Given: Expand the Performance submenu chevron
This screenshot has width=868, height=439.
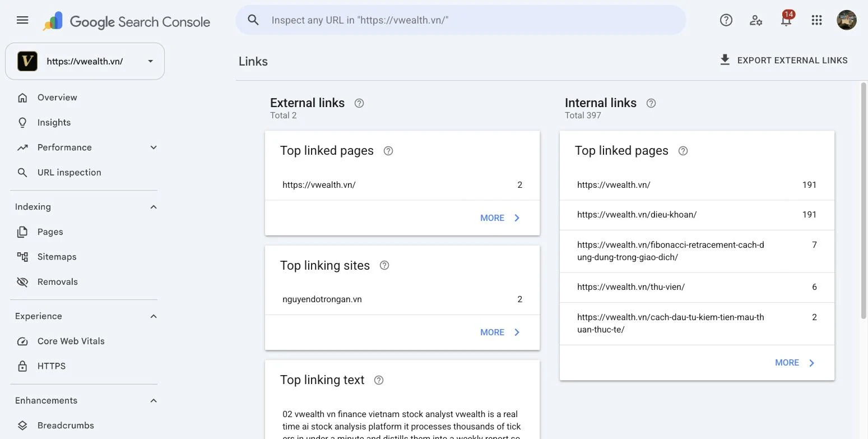Looking at the screenshot, I should [x=154, y=147].
